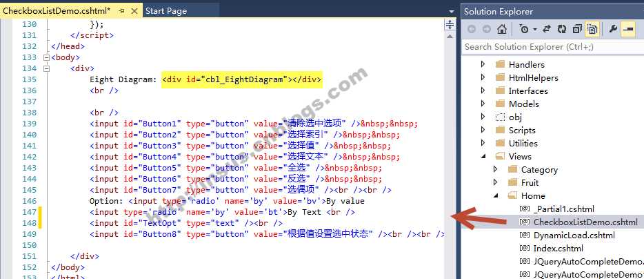This screenshot has height=279, width=644.
Task: Switch to the Start Page tab
Action: [x=166, y=11]
